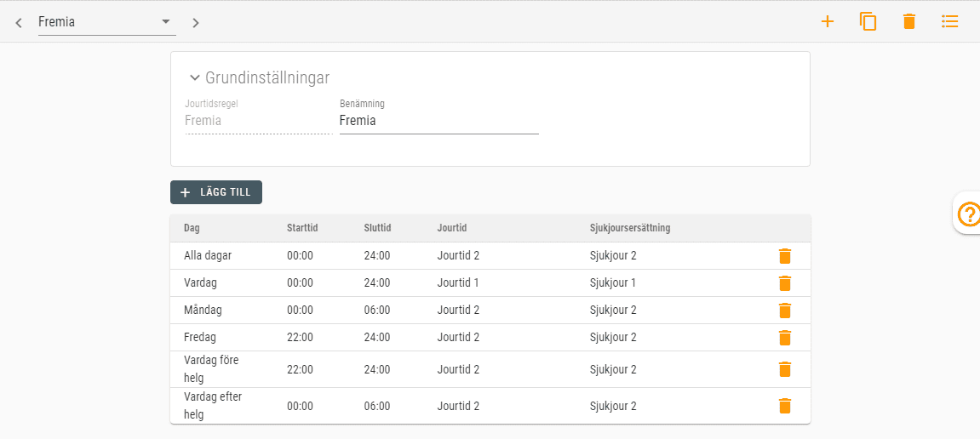
Task: Delete the Vardag efter helg row
Action: click(x=785, y=406)
